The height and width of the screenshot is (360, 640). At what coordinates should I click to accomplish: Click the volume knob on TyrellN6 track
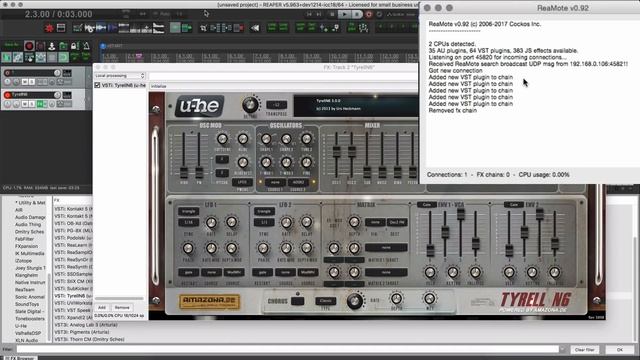tap(57, 95)
